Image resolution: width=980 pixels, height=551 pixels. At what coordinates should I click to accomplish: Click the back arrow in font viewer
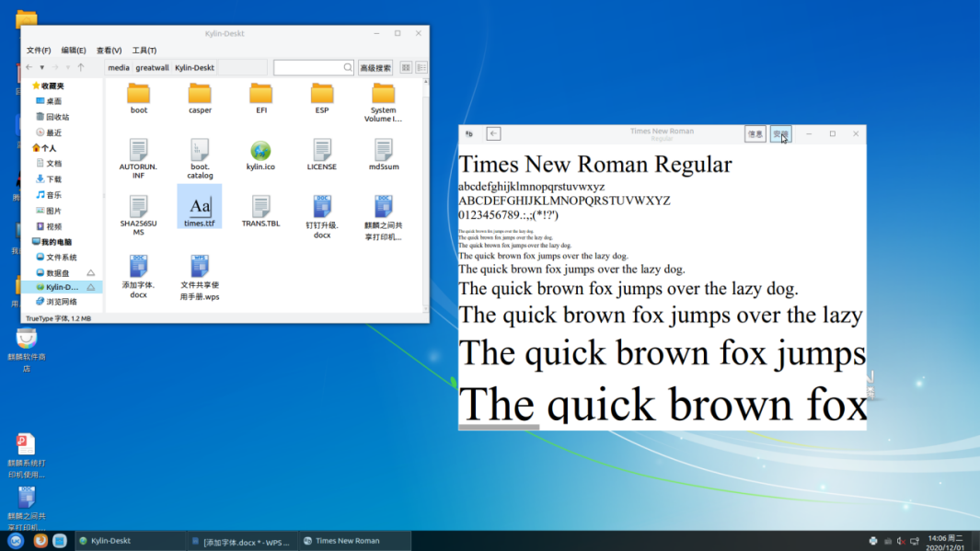[x=493, y=134]
